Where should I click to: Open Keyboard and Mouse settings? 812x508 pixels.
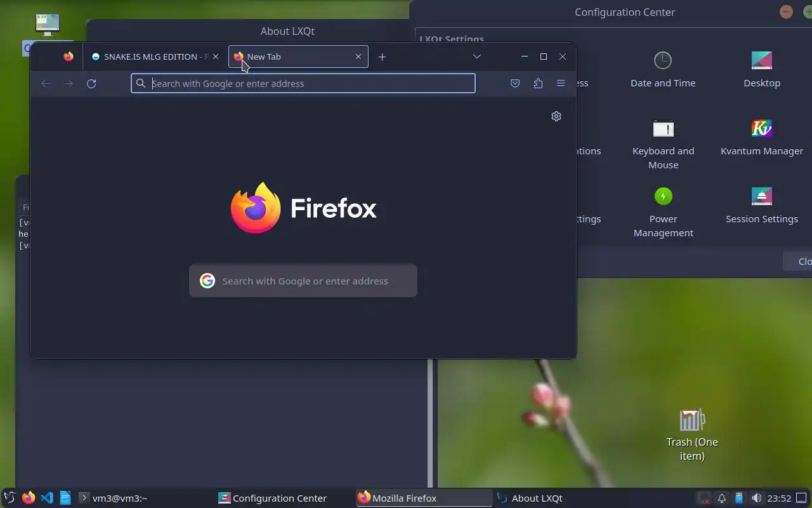click(663, 144)
